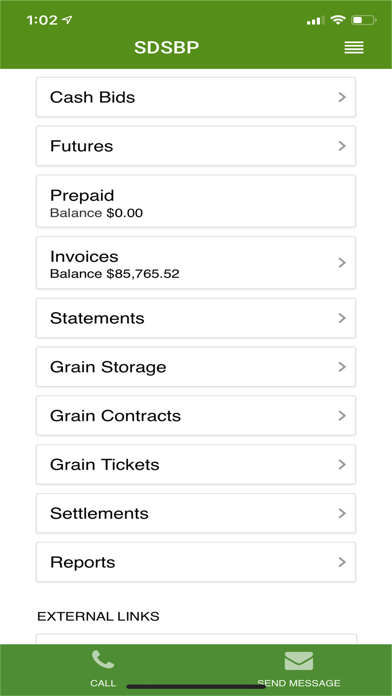Expand the Cash Bids chevron

pos(342,97)
